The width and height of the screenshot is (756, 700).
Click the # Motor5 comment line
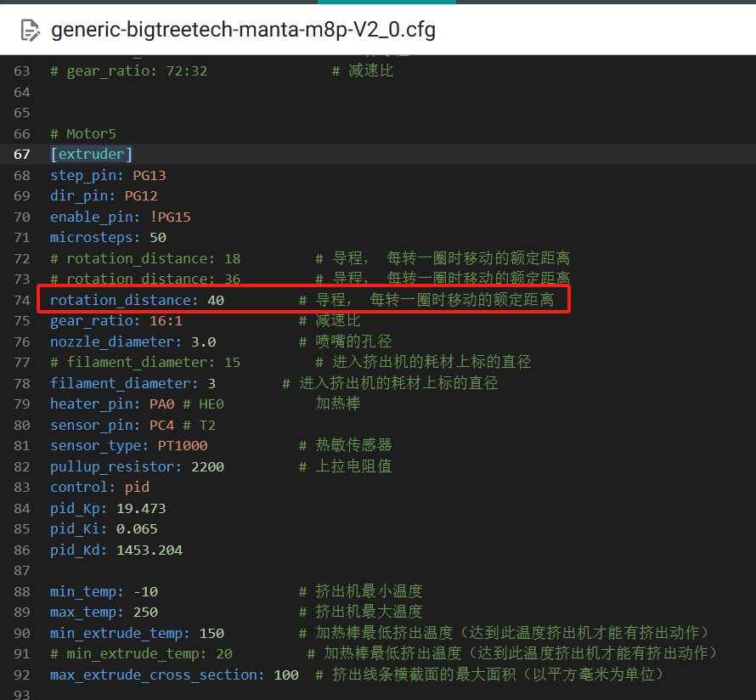[x=82, y=133]
